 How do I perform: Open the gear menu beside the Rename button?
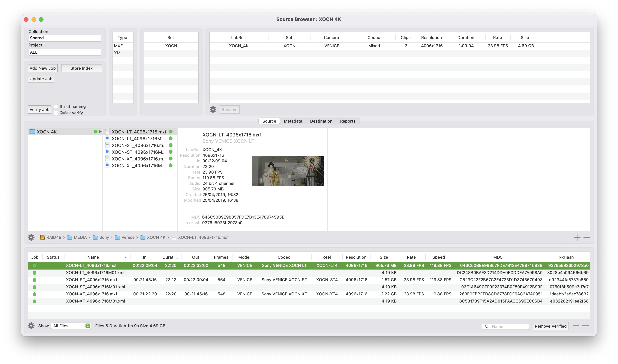tap(213, 109)
